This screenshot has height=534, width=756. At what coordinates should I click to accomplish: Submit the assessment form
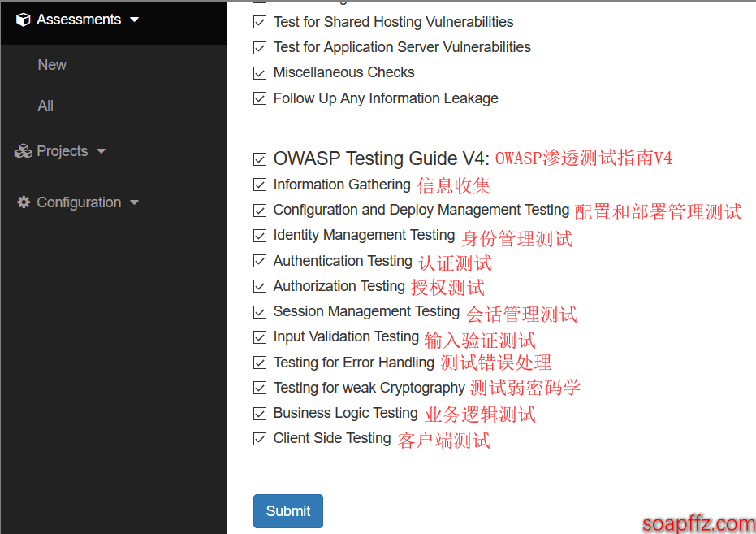287,511
